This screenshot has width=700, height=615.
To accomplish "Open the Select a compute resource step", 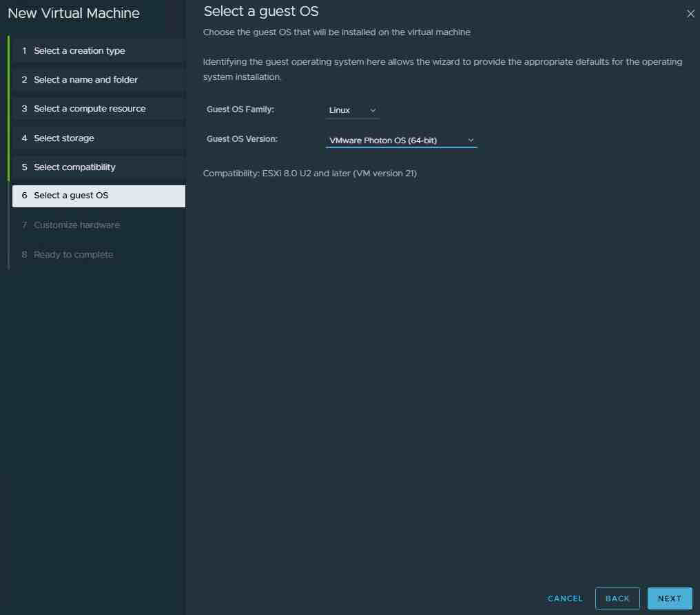I will pyautogui.click(x=90, y=109).
